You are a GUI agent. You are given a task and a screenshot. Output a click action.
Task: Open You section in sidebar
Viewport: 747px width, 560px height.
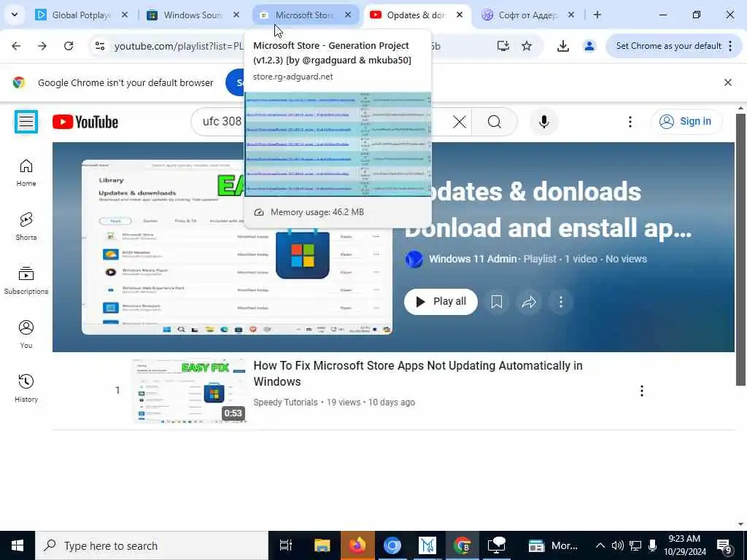(x=26, y=334)
